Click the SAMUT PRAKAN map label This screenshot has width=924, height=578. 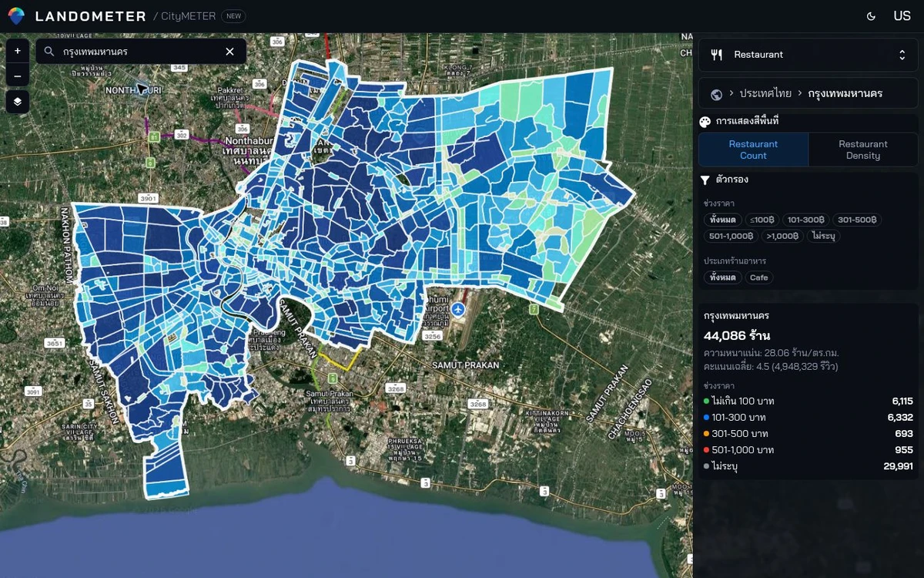(x=465, y=365)
